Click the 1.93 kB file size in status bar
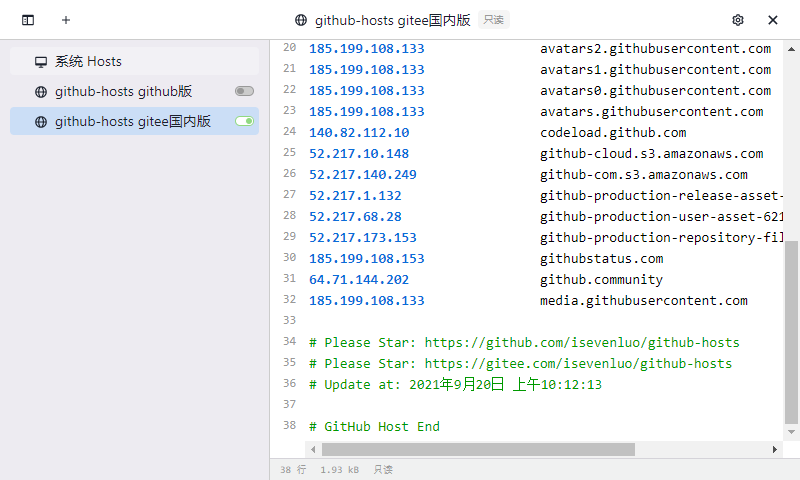800x480 pixels. click(339, 469)
